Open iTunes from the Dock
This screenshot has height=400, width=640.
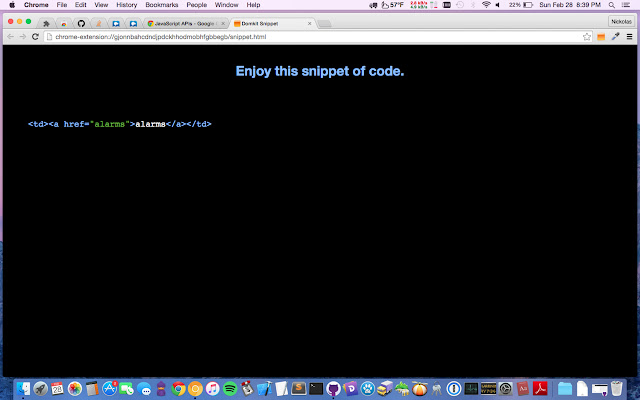[212, 388]
